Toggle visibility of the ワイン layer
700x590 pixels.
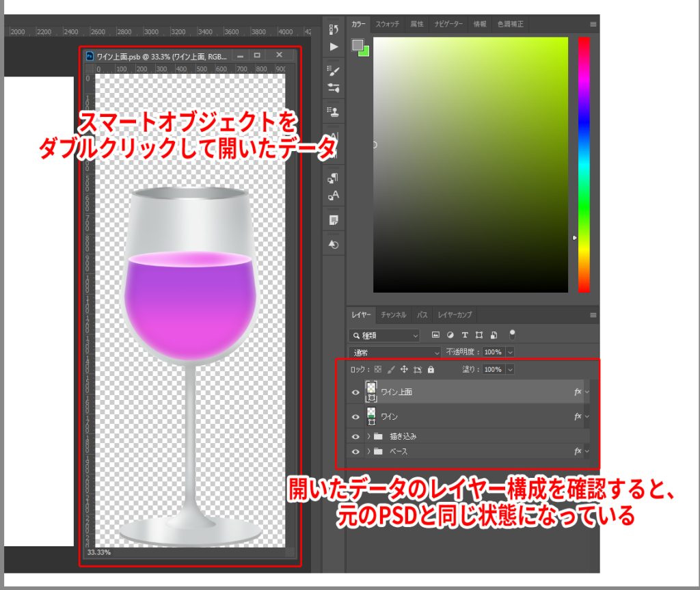355,416
